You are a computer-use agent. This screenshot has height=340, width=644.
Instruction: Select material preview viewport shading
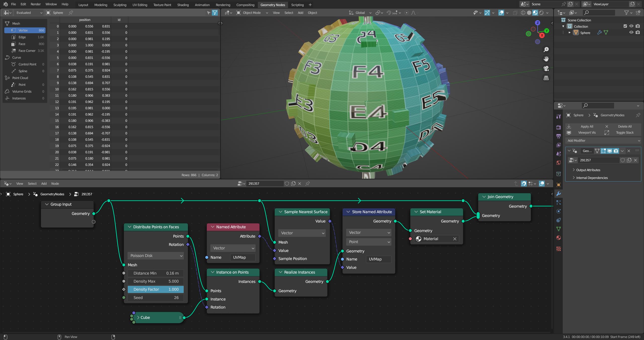[x=535, y=13]
